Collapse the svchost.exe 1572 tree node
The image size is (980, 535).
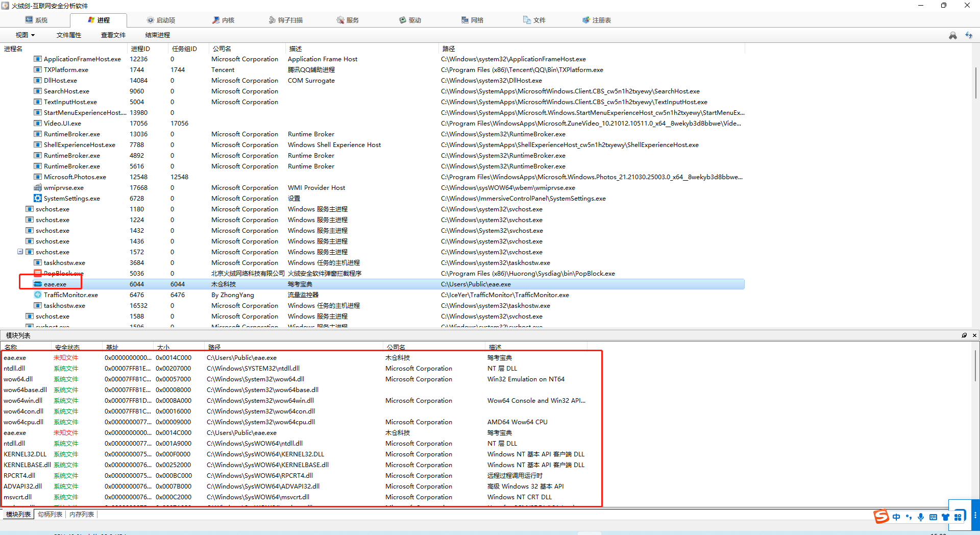[x=20, y=252]
